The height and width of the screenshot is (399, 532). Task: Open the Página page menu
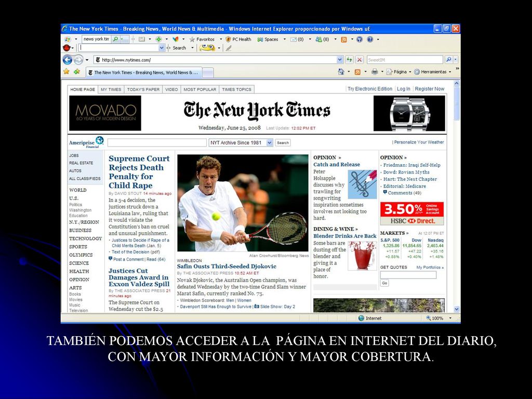[398, 72]
